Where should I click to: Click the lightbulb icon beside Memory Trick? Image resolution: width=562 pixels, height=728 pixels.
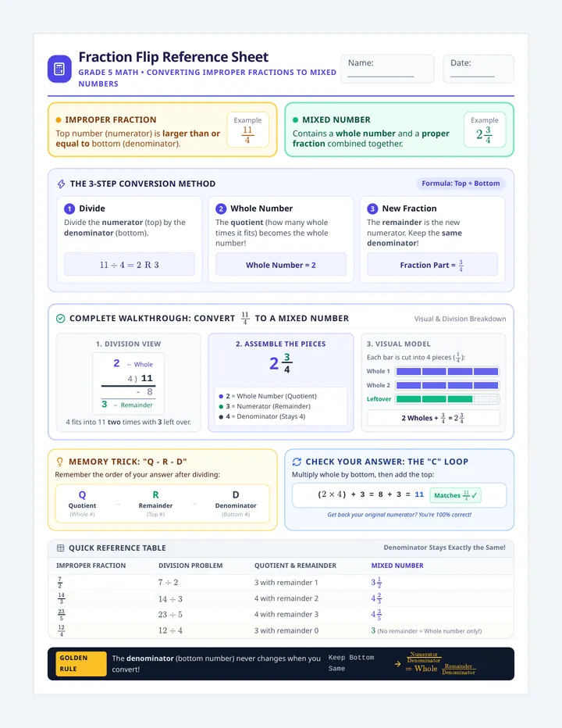pyautogui.click(x=59, y=462)
